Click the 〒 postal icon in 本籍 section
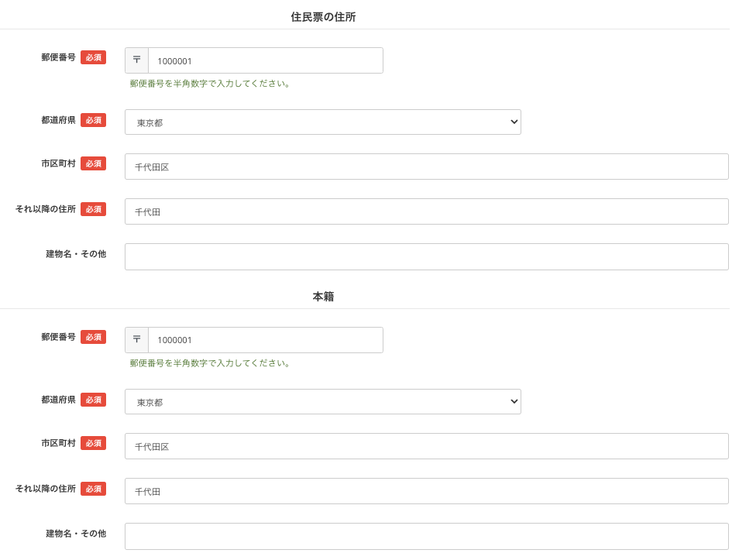Image resolution: width=739 pixels, height=560 pixels. [137, 340]
